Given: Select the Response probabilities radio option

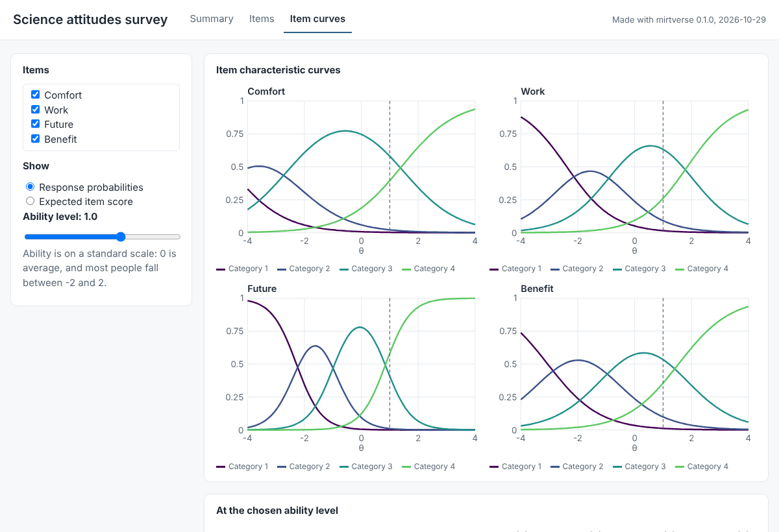Looking at the screenshot, I should click(x=30, y=187).
